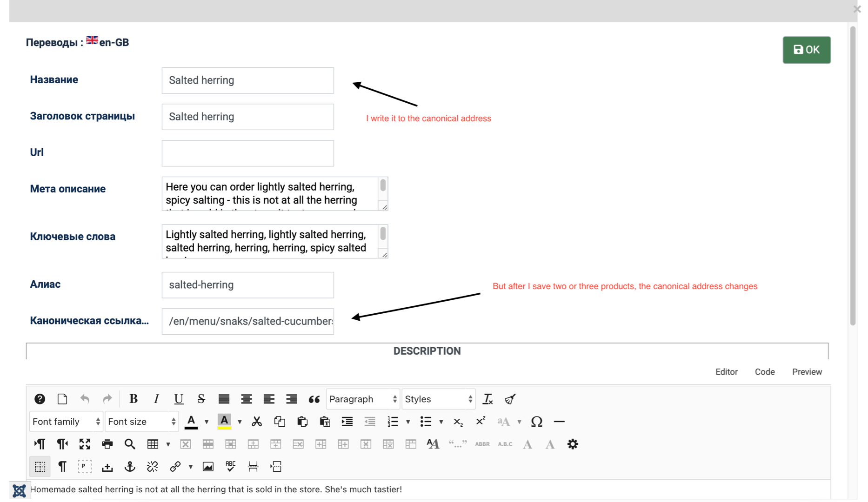This screenshot has height=502, width=868.
Task: Insert a special character (Omega)
Action: tap(537, 422)
